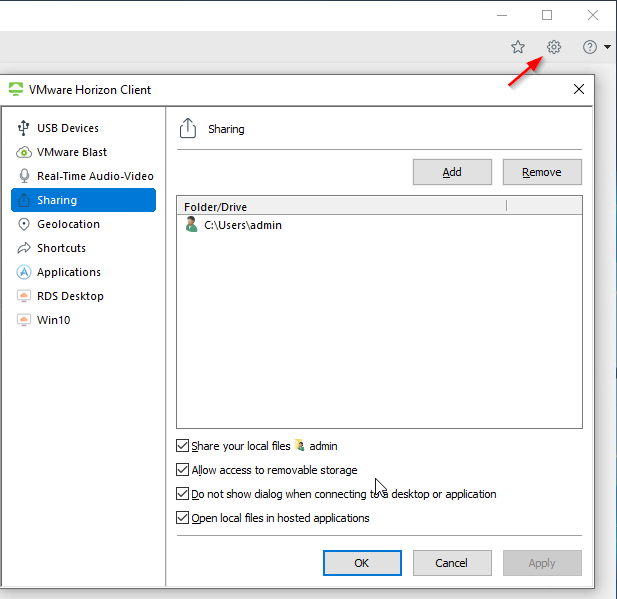Click the user icon beside C:\Users\admin

(192, 225)
